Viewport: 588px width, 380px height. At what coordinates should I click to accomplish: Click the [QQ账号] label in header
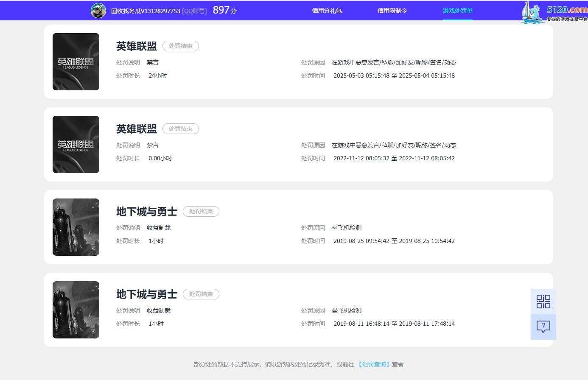[x=194, y=11]
